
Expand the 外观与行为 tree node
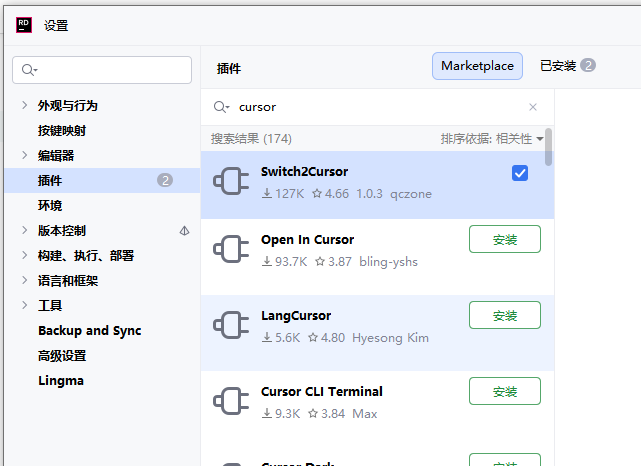click(25, 105)
